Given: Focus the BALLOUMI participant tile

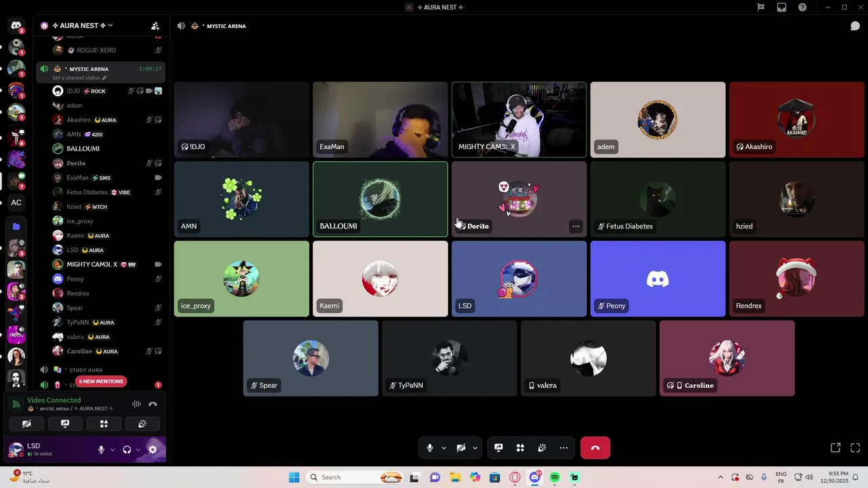Looking at the screenshot, I should coord(380,199).
